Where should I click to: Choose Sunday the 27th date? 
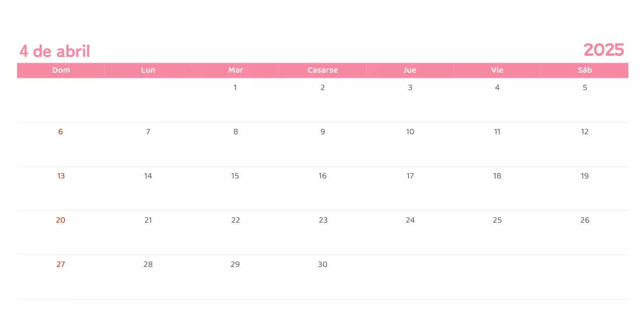click(60, 264)
